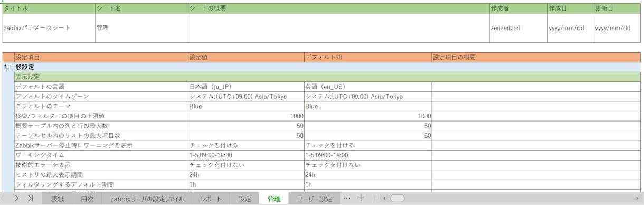Click the horizontal scrollbar thumb
Viewport: 644px width, 205px height.
coord(397,198)
